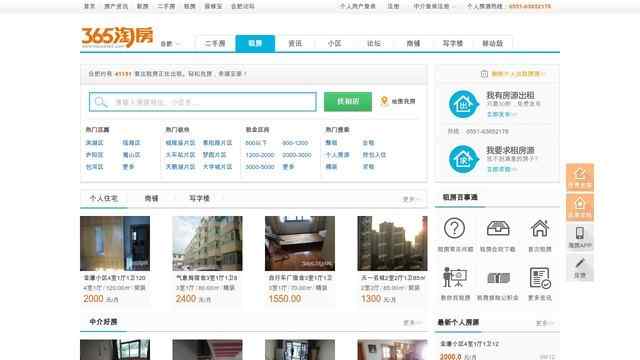640x360 pixels.
Task: Click the phone APP floating icon
Action: pos(580,237)
